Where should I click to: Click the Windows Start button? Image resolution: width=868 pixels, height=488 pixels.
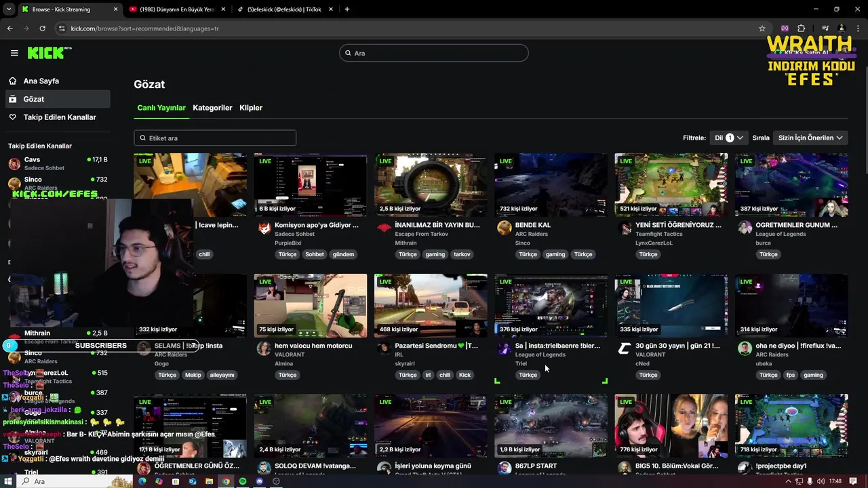[8, 481]
